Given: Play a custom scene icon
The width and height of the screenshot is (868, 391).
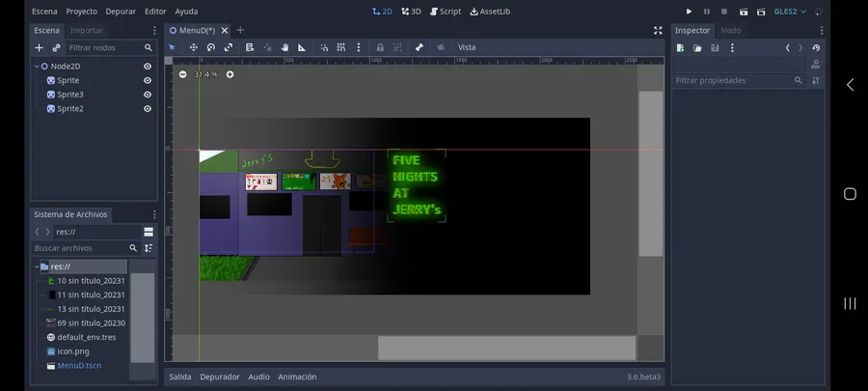Looking at the screenshot, I should pos(761,11).
